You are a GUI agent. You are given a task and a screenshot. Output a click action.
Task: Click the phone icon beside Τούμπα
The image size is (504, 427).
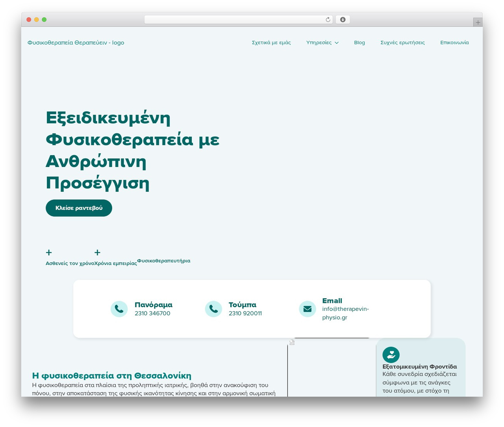(x=213, y=309)
